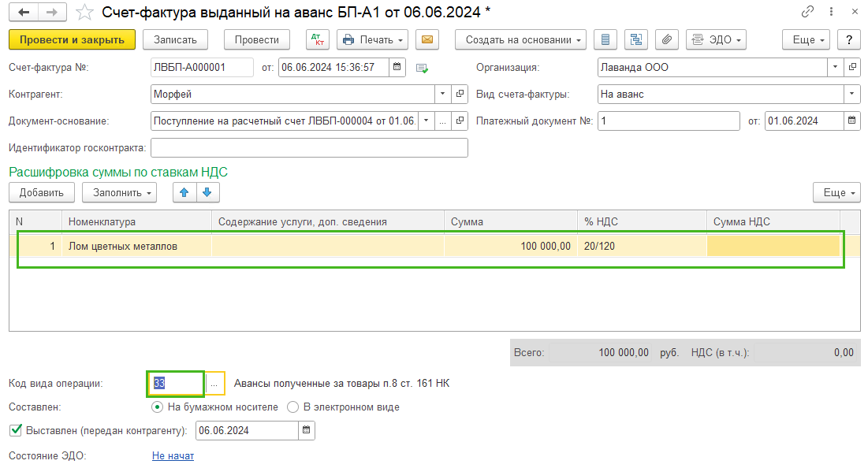Viewport: 868px width, 468px height.
Task: Click the Провести button
Action: pos(257,40)
